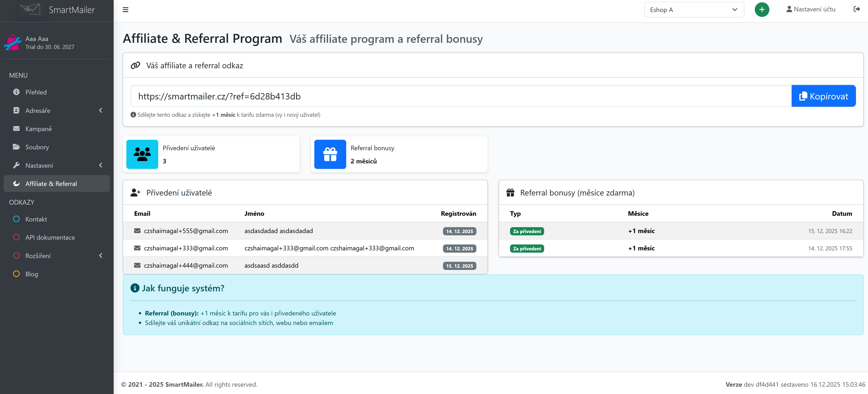This screenshot has height=394, width=868.
Task: Open Soubory in the sidebar menu
Action: tap(37, 147)
